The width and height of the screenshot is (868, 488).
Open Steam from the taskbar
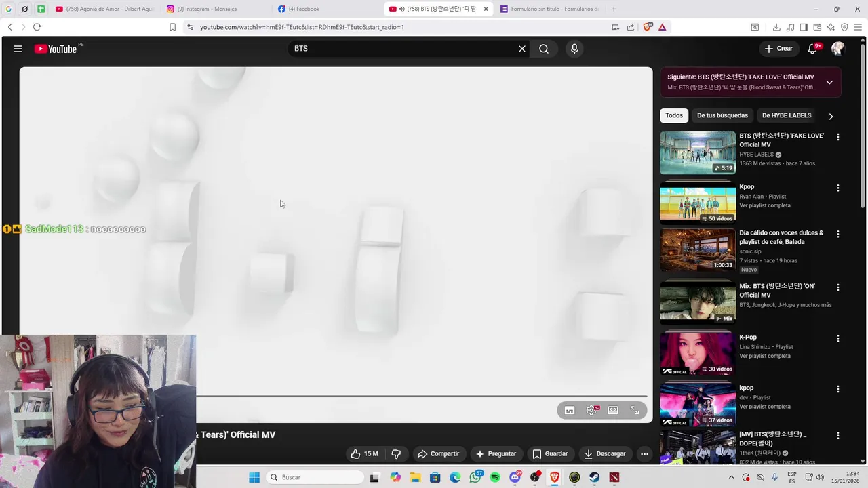pyautogui.click(x=594, y=477)
